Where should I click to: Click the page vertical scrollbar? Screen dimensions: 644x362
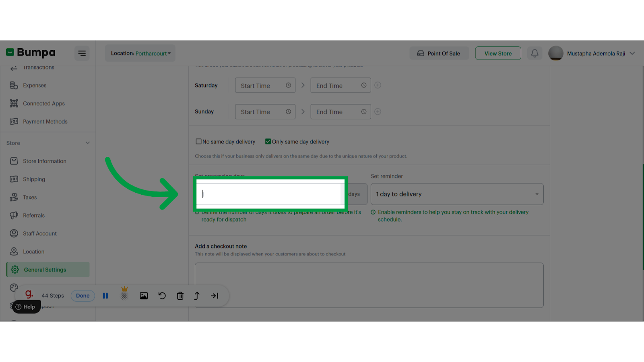pyautogui.click(x=643, y=217)
